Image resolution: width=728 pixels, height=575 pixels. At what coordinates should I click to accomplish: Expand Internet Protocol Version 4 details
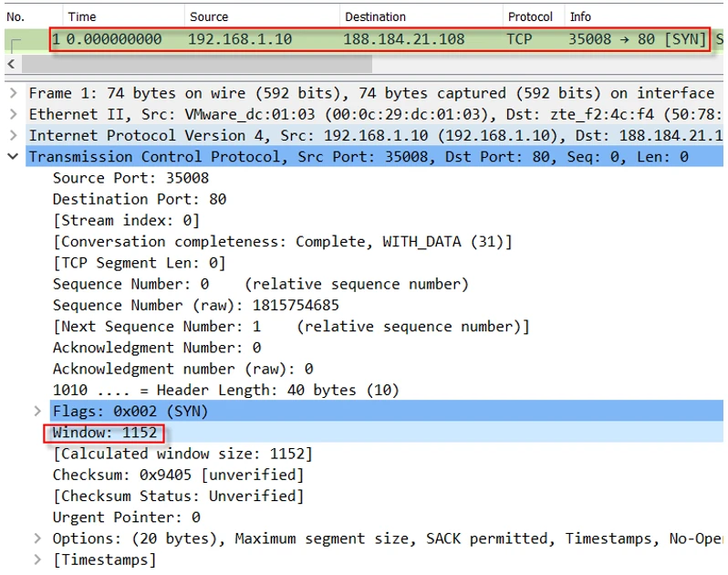pyautogui.click(x=12, y=135)
